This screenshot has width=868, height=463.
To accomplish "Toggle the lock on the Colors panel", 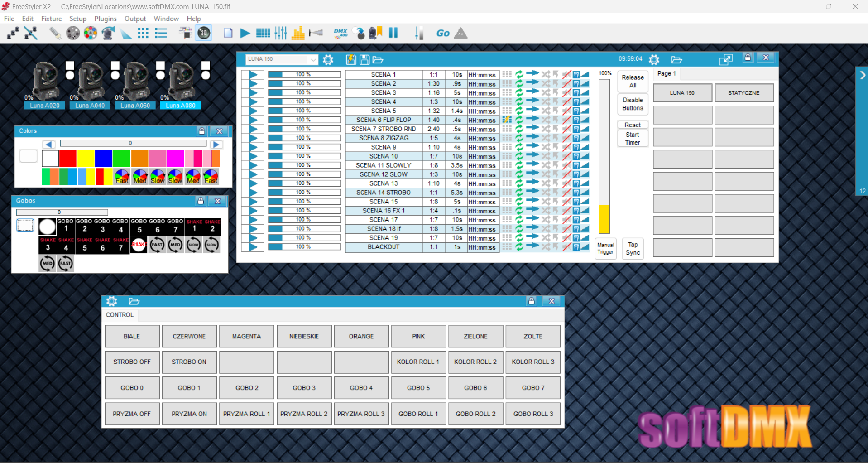I will pos(202,131).
